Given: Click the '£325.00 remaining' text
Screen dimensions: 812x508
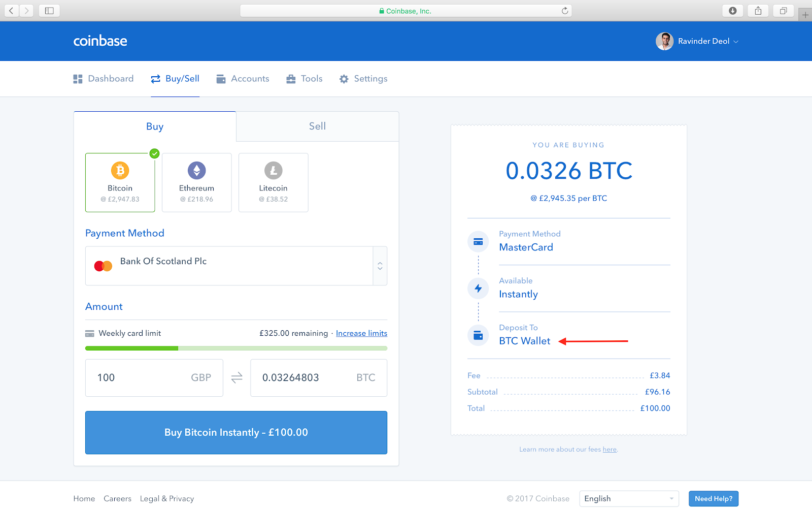Looking at the screenshot, I should pos(294,333).
